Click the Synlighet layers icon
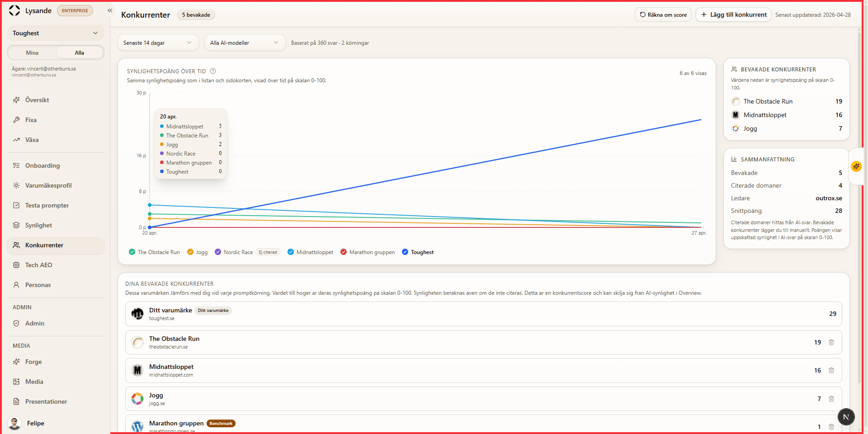868x434 pixels. point(16,225)
